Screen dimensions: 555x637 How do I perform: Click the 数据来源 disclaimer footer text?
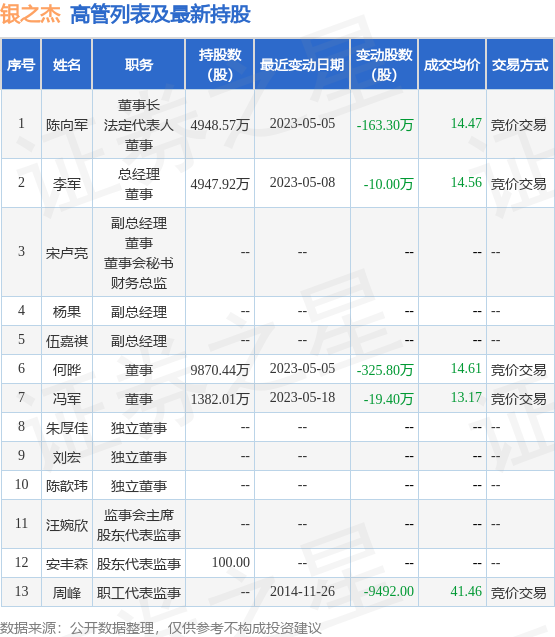point(161,628)
